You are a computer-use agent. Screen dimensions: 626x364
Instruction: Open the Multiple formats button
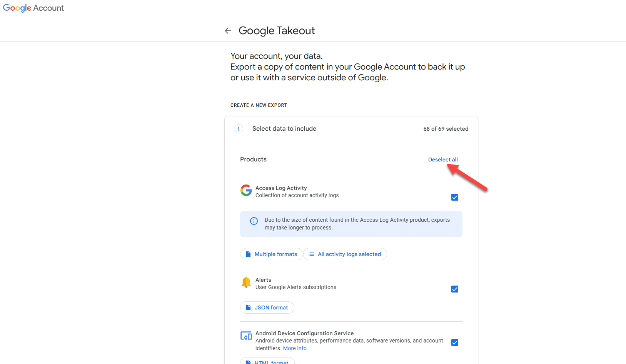point(271,254)
